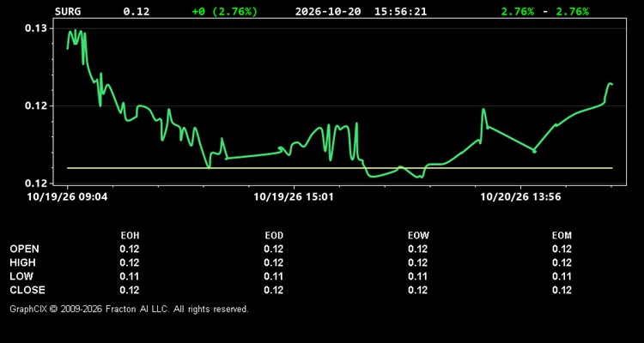Click the EOM CLOSE value 0.12

[x=562, y=290]
